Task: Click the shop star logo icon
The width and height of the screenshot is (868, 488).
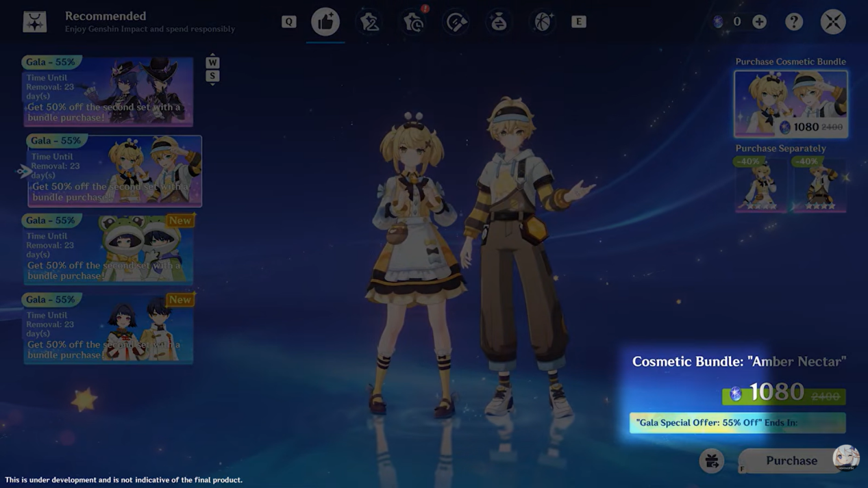Action: coord(34,22)
